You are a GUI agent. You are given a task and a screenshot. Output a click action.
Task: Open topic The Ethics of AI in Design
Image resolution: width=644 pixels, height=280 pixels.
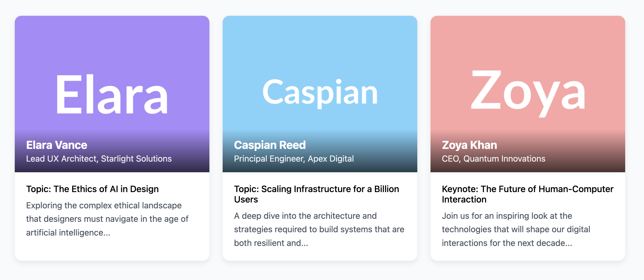[x=93, y=189]
